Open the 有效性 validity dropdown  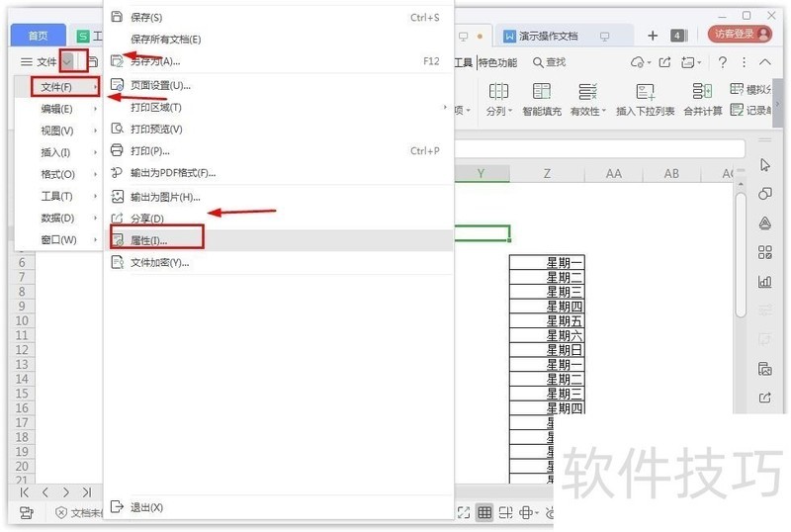pos(587,100)
